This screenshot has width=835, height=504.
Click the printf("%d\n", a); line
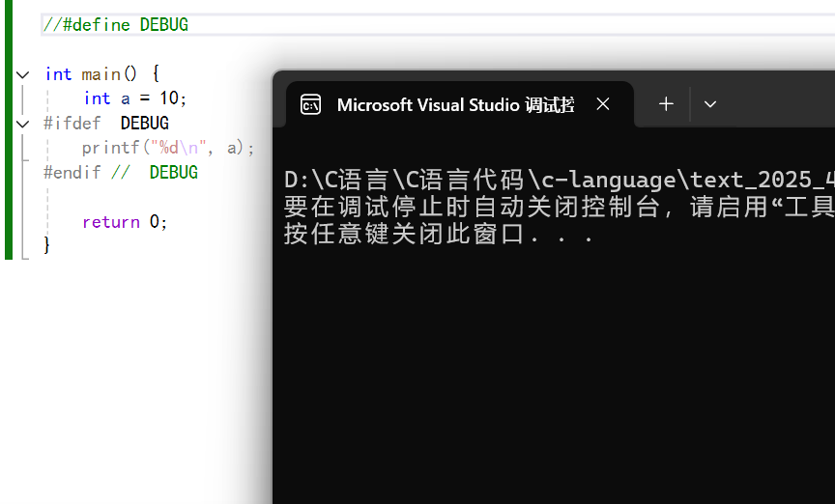pyautogui.click(x=168, y=148)
